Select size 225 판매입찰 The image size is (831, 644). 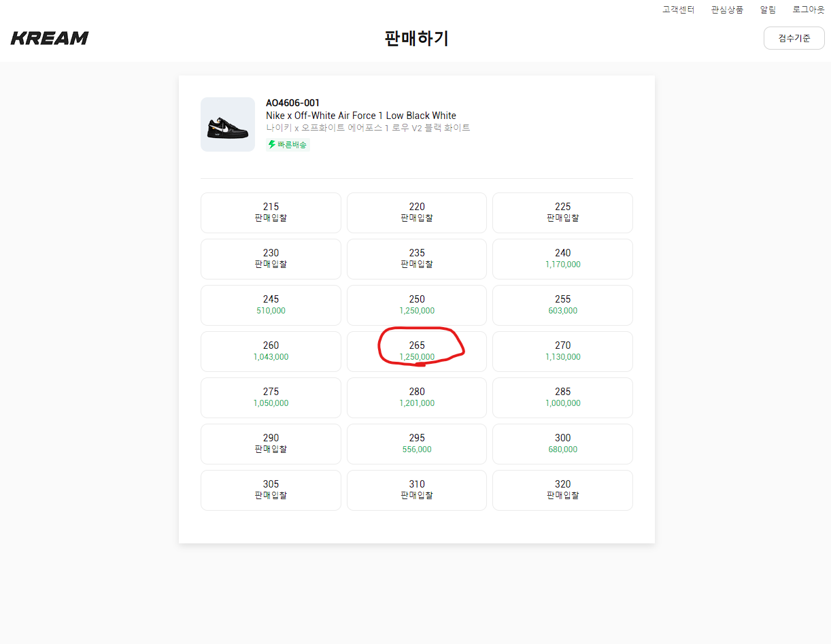point(562,212)
